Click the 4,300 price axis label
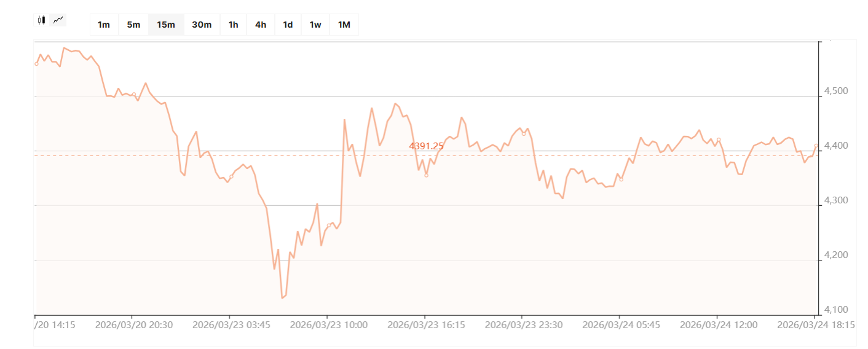This screenshot has height=349, width=868. pos(835,201)
